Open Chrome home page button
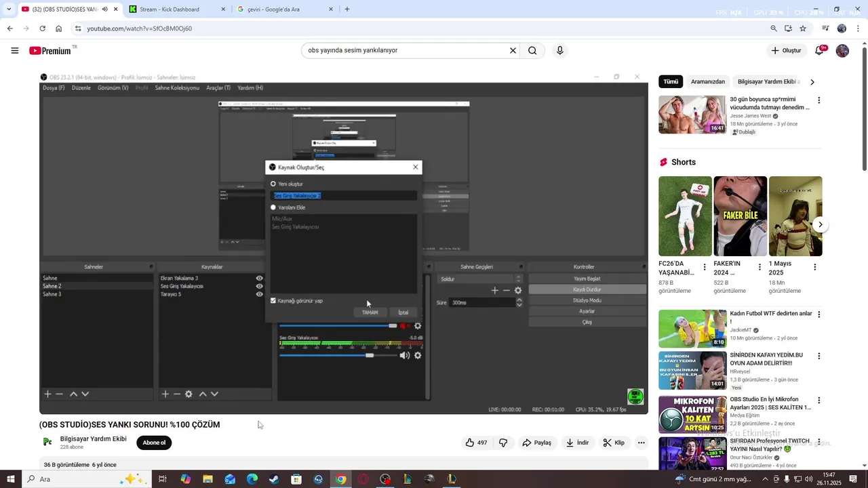 point(58,28)
